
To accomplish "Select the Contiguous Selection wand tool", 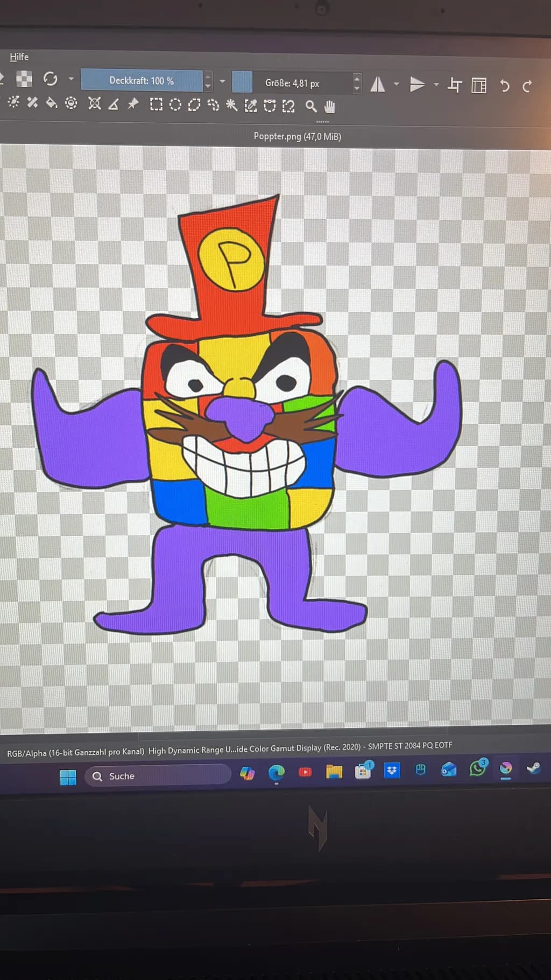I will click(x=232, y=105).
